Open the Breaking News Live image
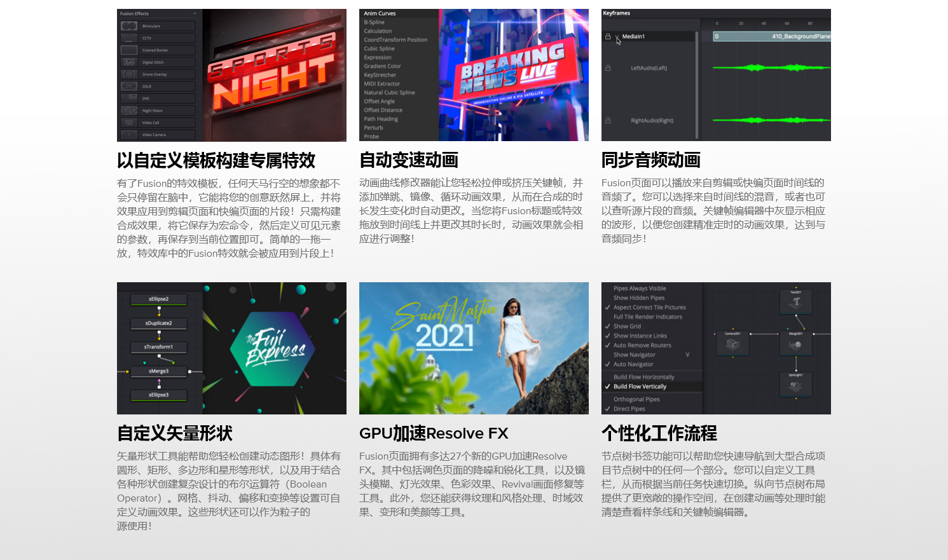 pyautogui.click(x=514, y=75)
